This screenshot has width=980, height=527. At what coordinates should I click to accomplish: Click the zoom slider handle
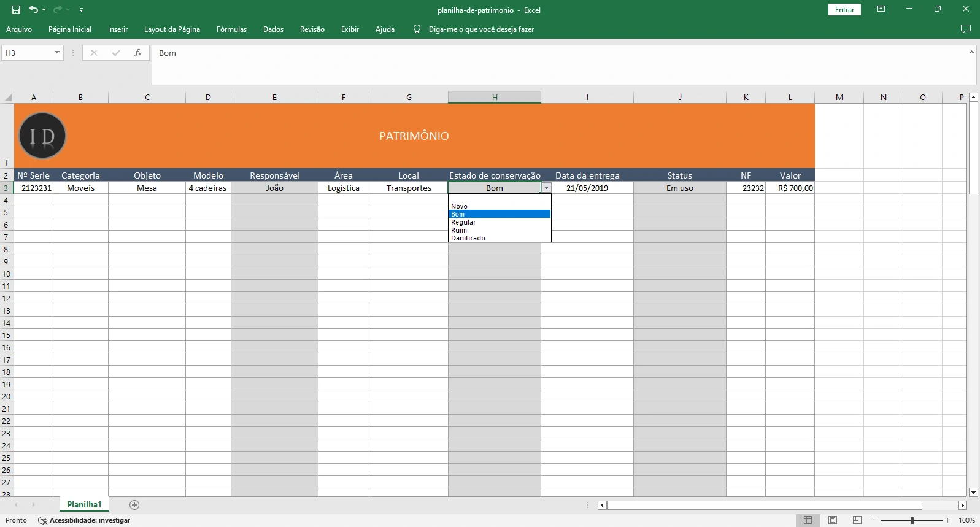click(912, 520)
